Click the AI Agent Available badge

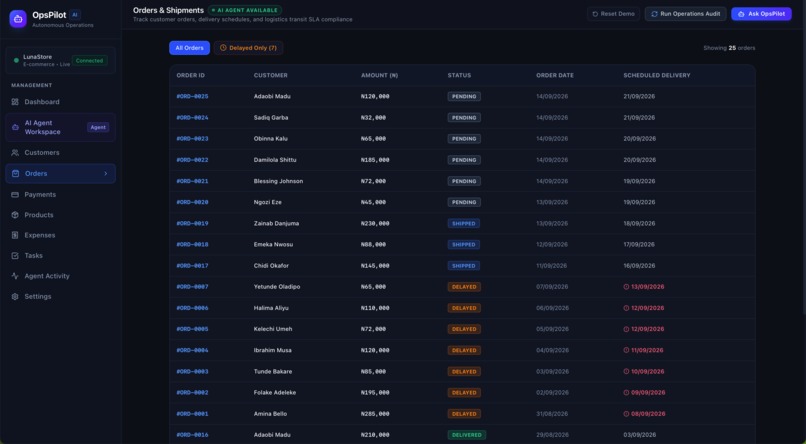[245, 10]
